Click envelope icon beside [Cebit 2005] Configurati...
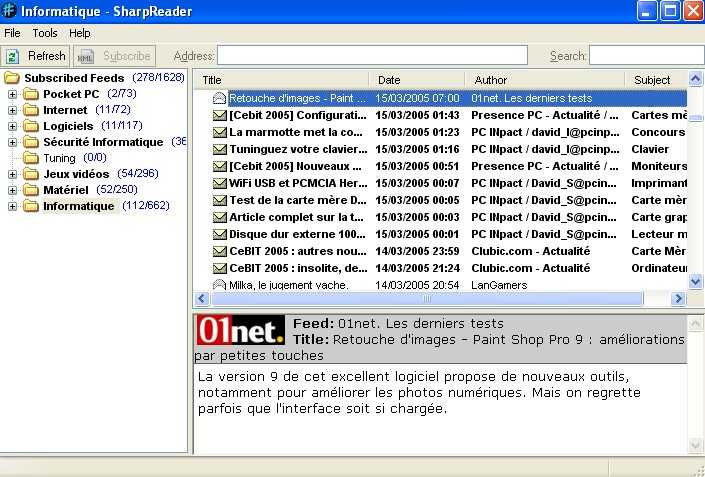 [219, 115]
